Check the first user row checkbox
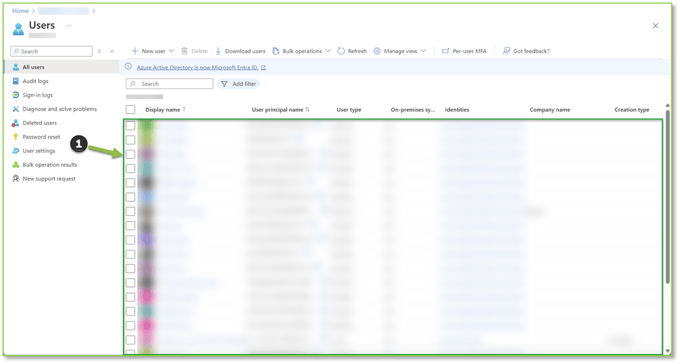680x364 pixels. point(131,126)
